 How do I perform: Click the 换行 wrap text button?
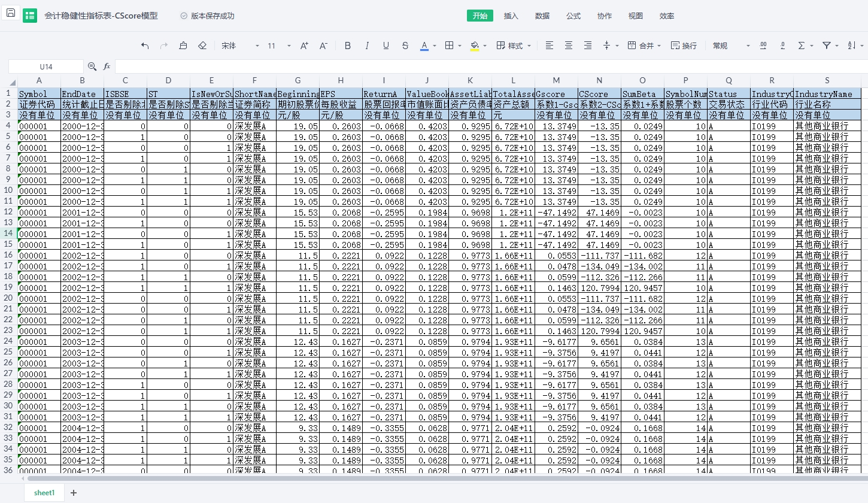(684, 46)
